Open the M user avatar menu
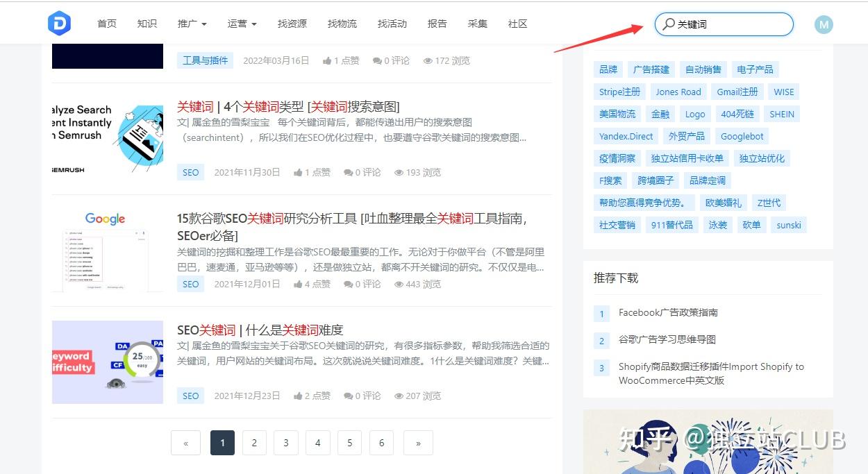 (824, 25)
